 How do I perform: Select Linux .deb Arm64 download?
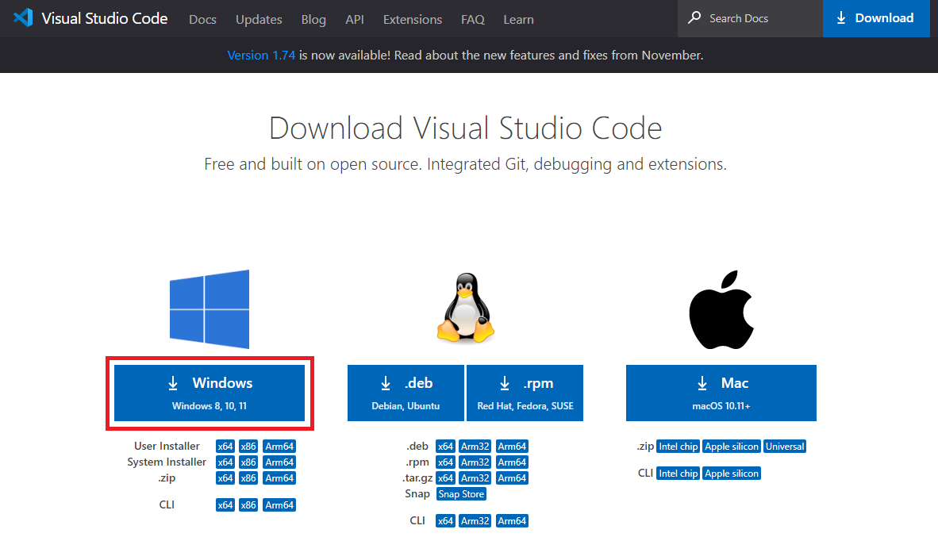512,447
